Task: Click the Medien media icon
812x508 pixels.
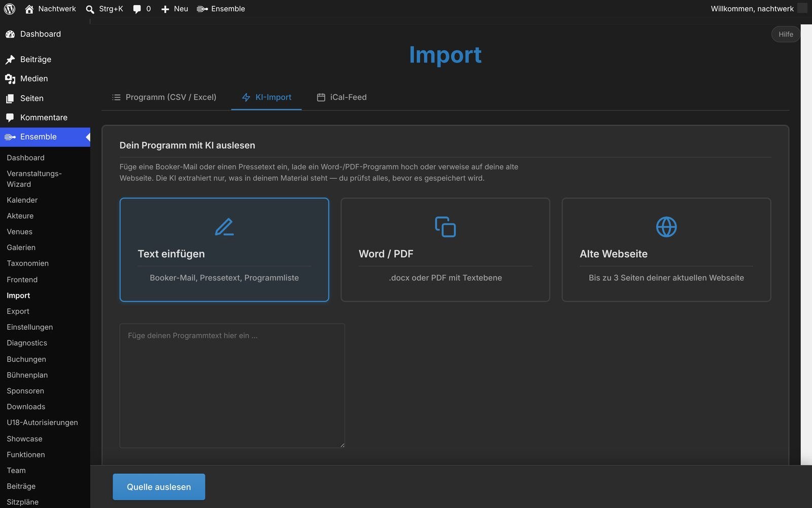Action: [x=10, y=79]
